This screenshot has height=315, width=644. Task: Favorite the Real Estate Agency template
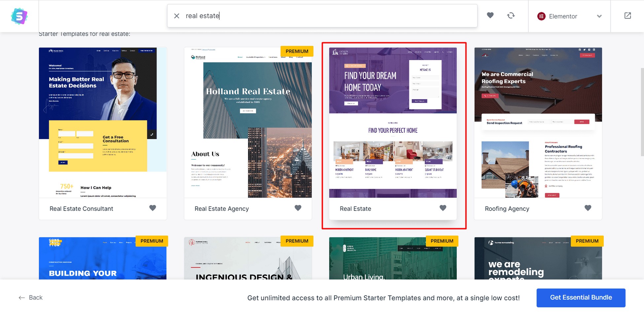tap(298, 208)
